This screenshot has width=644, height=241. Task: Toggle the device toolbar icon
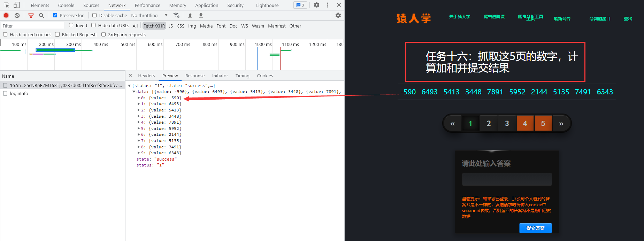pyautogui.click(x=16, y=5)
